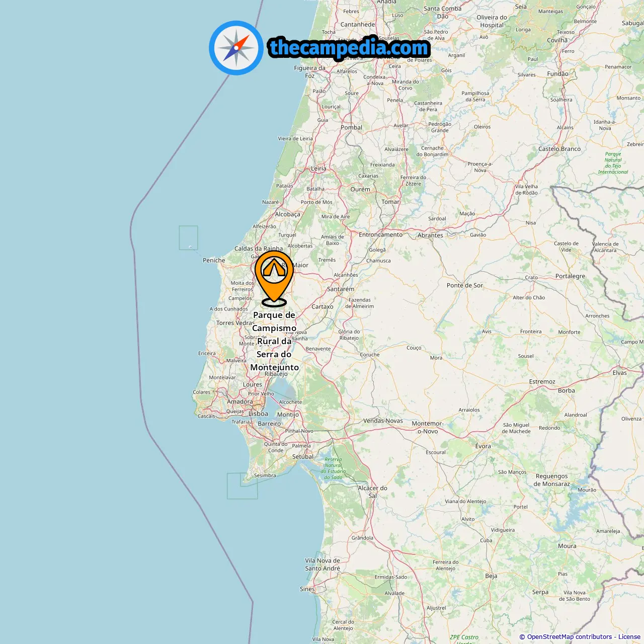The image size is (644, 644).
Task: Click the Lisboa city label
Action: (259, 414)
